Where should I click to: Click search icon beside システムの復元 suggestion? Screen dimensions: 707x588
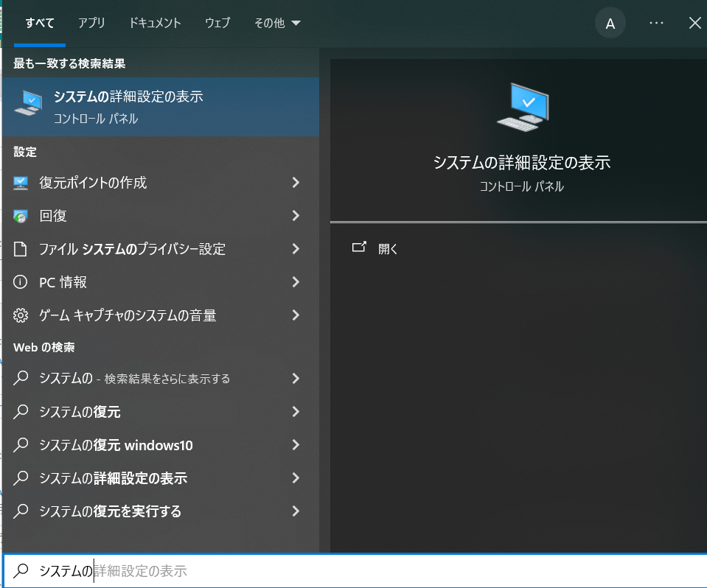tap(21, 411)
